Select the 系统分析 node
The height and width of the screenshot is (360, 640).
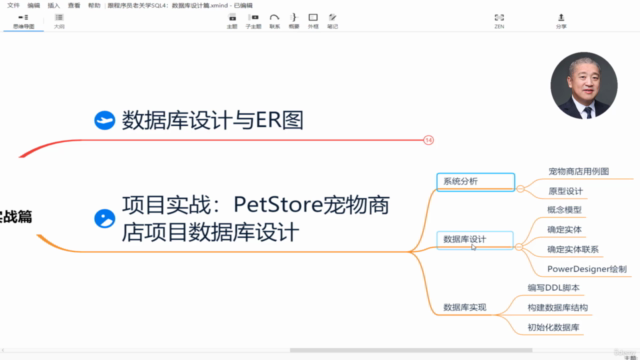tap(476, 182)
